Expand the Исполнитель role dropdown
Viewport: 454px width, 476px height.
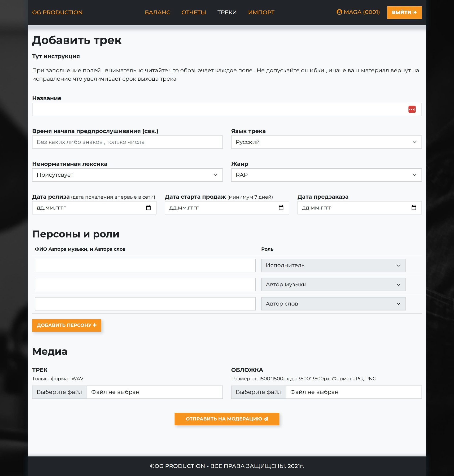point(333,265)
